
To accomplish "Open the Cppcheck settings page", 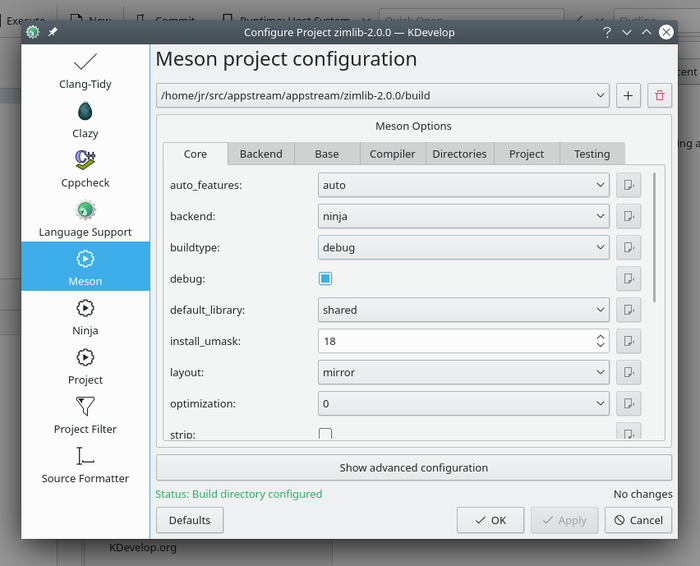I will pyautogui.click(x=85, y=169).
